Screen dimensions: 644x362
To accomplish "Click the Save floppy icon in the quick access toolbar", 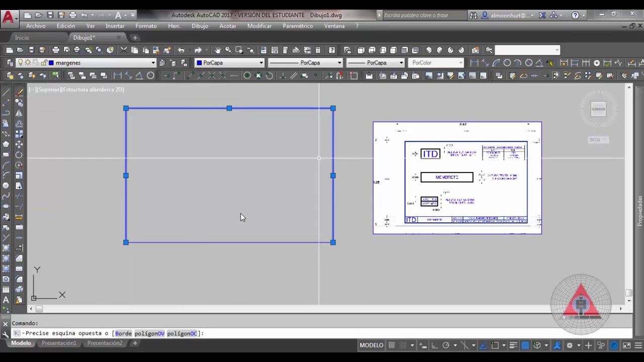I will point(50,16).
